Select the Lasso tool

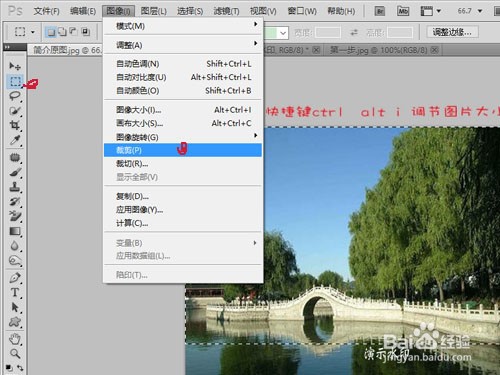pos(15,96)
